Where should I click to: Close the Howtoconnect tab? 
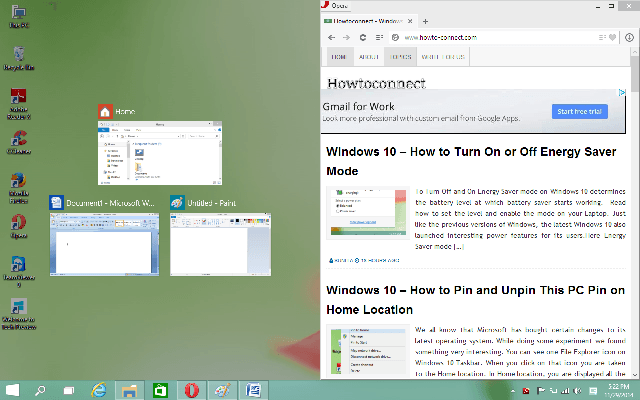(410, 21)
